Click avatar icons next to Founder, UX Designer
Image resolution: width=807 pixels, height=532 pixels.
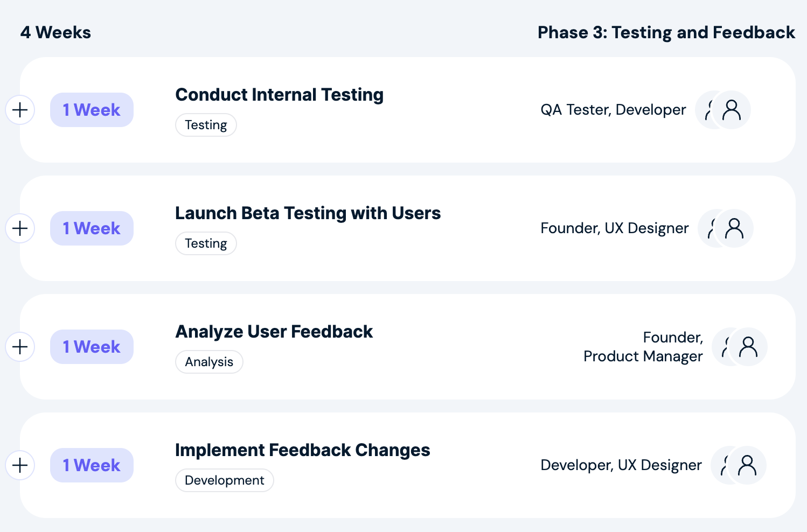point(726,228)
